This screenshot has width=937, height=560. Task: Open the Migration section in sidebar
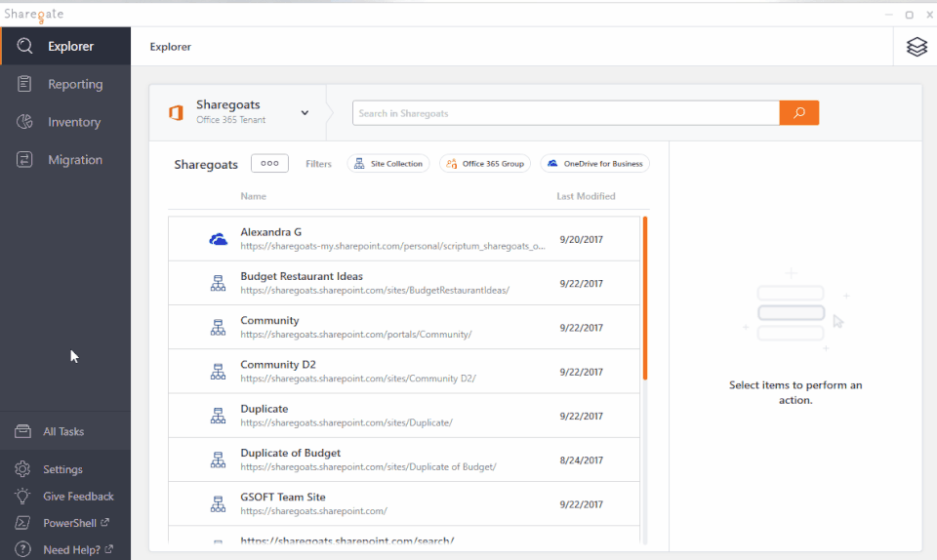point(65,159)
